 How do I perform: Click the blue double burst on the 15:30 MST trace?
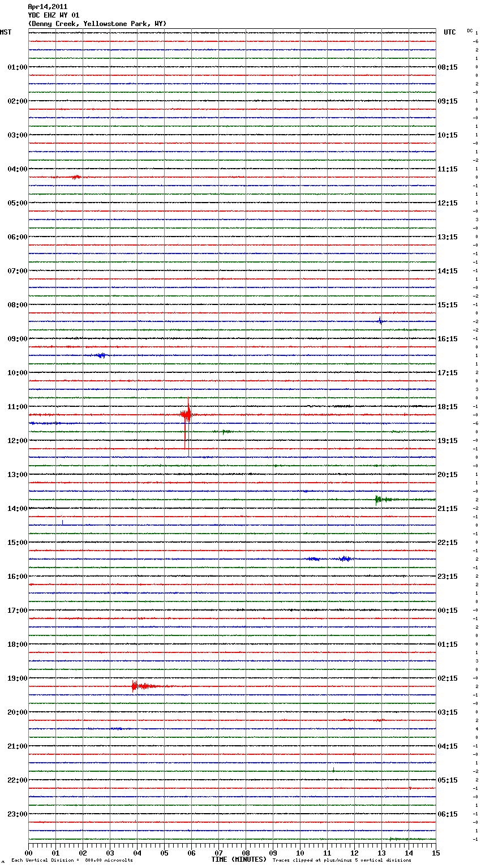tap(330, 559)
